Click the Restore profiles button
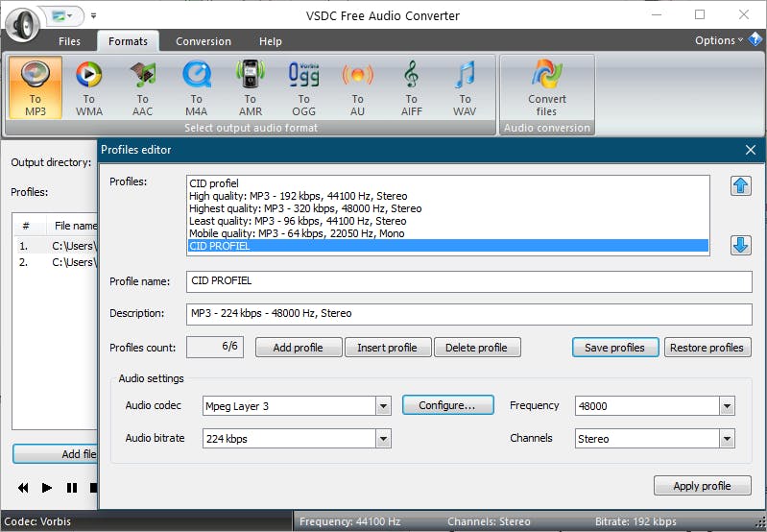Viewport: 767px width, 532px height. point(707,348)
